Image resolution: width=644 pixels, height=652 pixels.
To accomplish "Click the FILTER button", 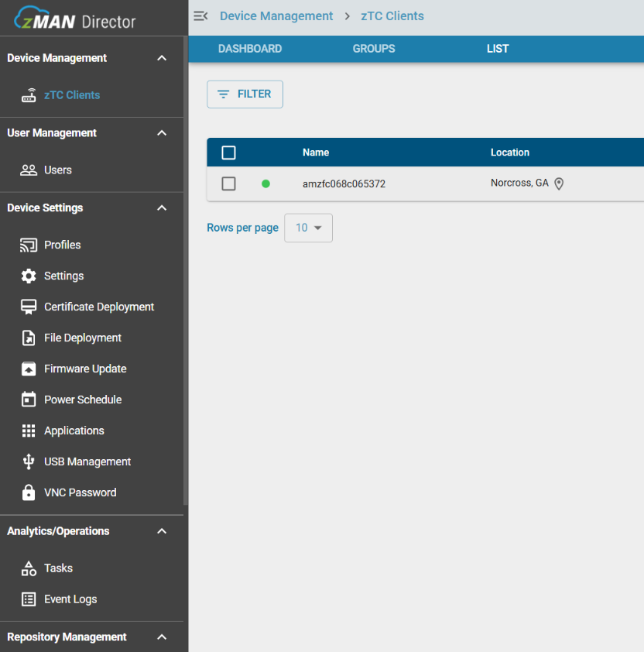I will click(245, 94).
